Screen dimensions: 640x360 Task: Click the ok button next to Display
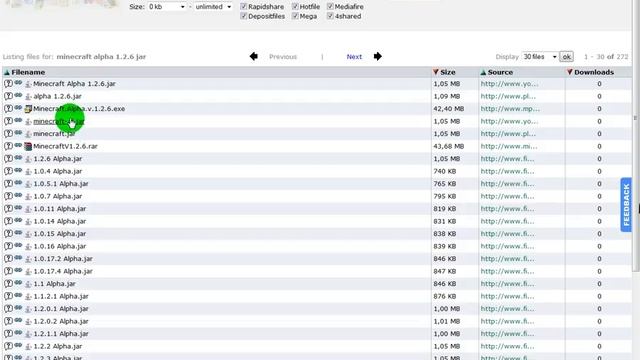(x=567, y=57)
